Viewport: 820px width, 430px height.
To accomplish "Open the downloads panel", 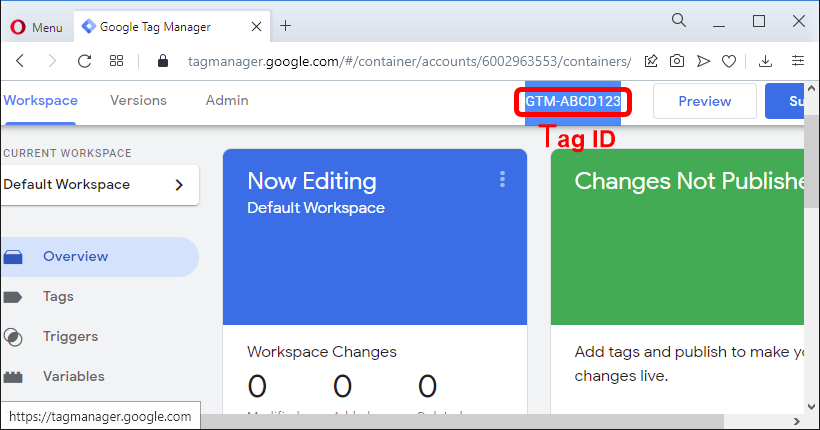I will tap(765, 61).
